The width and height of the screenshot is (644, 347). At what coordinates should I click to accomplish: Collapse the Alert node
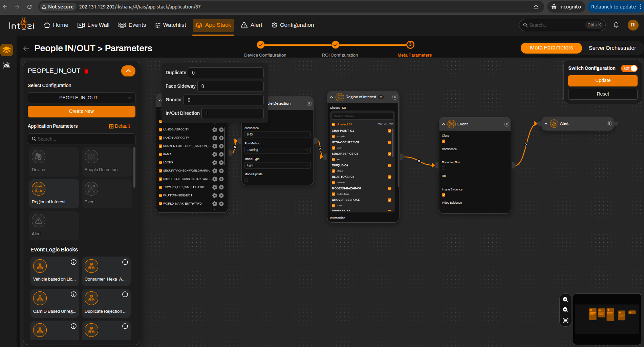[x=546, y=124]
